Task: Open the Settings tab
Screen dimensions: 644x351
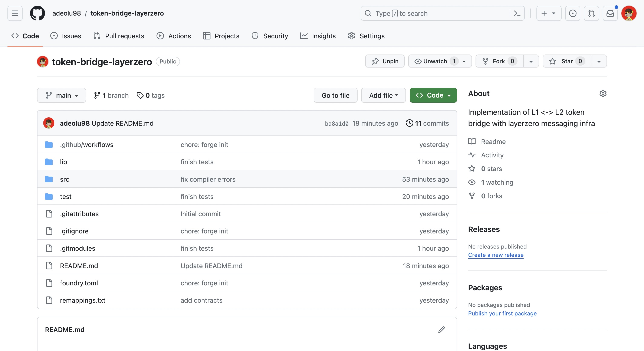Action: click(x=366, y=36)
